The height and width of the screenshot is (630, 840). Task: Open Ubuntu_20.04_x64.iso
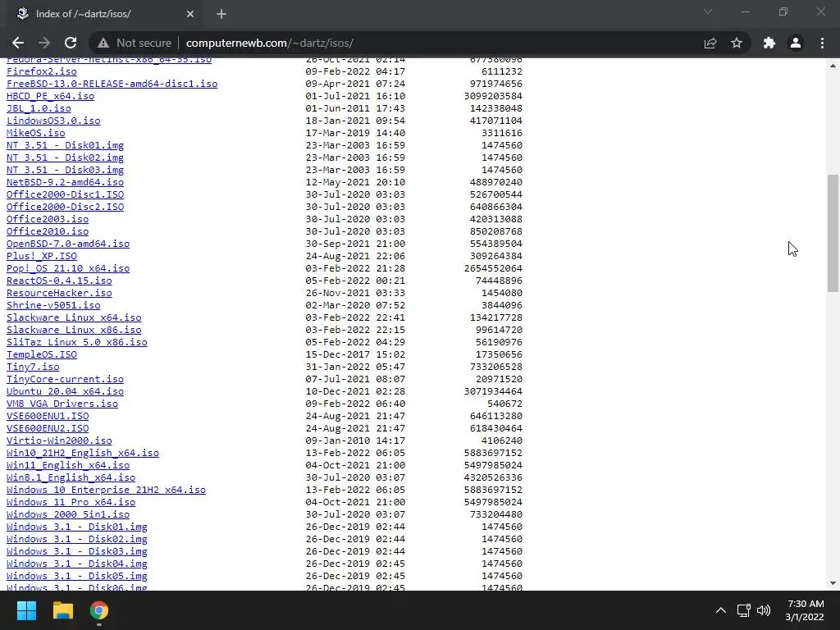click(65, 391)
